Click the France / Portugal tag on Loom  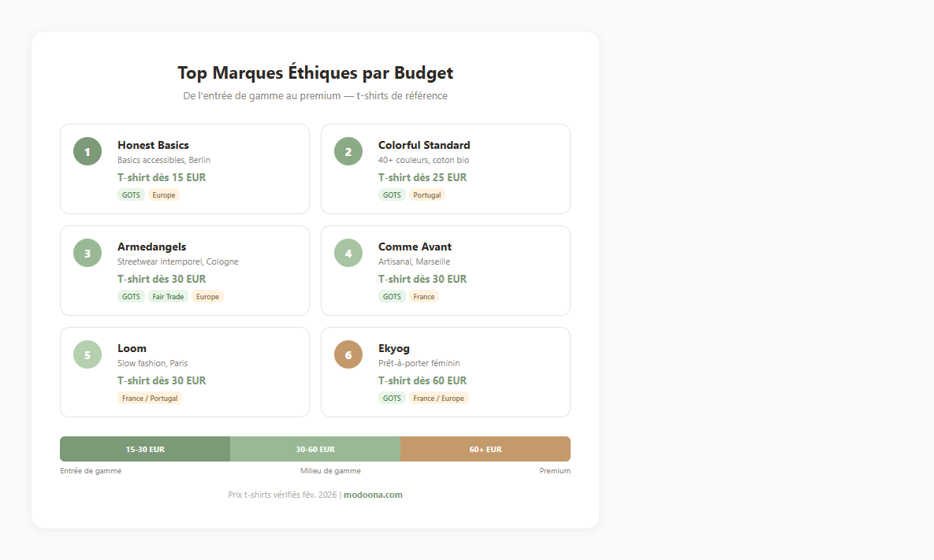point(150,399)
